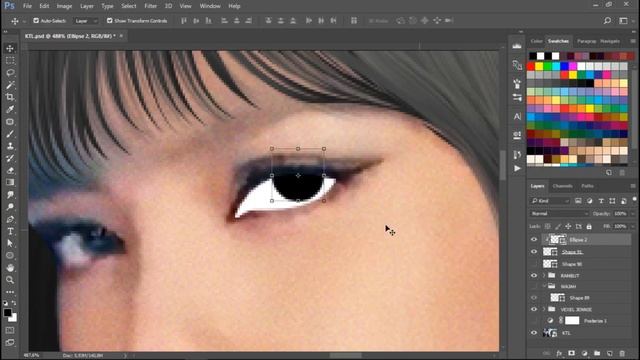Select the Crop tool

tap(10, 97)
